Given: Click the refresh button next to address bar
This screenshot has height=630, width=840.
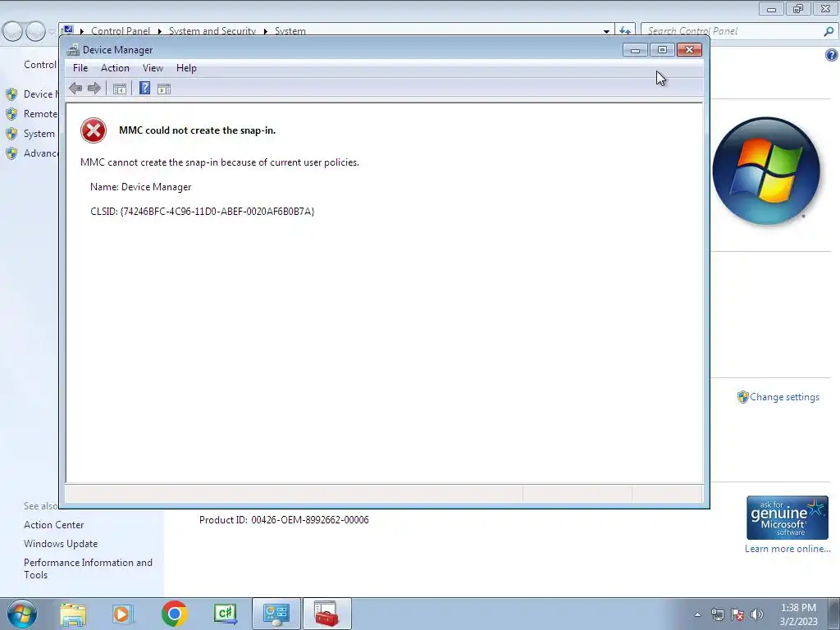Looking at the screenshot, I should (x=624, y=31).
